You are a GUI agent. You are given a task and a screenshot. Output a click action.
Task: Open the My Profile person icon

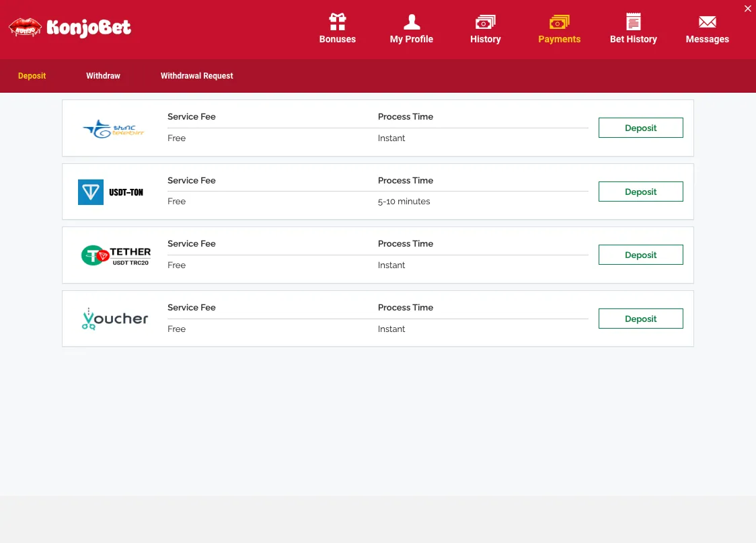411,22
